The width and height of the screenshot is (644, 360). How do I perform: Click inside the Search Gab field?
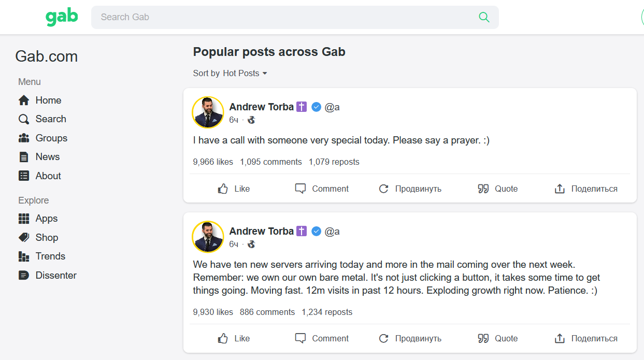coord(285,17)
